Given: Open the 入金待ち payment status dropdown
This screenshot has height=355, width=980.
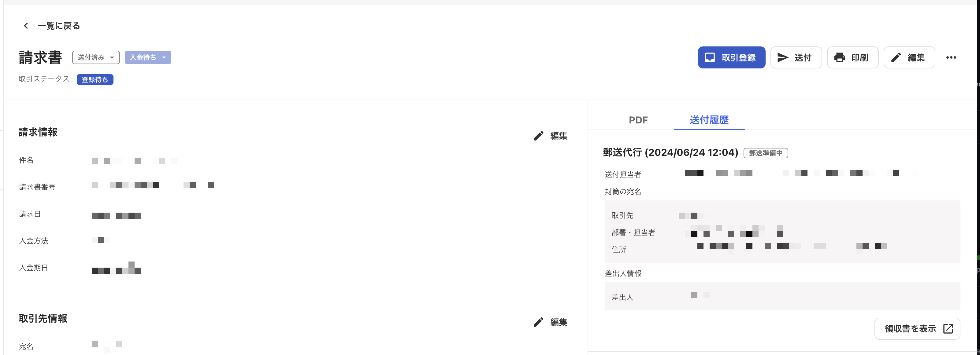Looking at the screenshot, I should [148, 57].
